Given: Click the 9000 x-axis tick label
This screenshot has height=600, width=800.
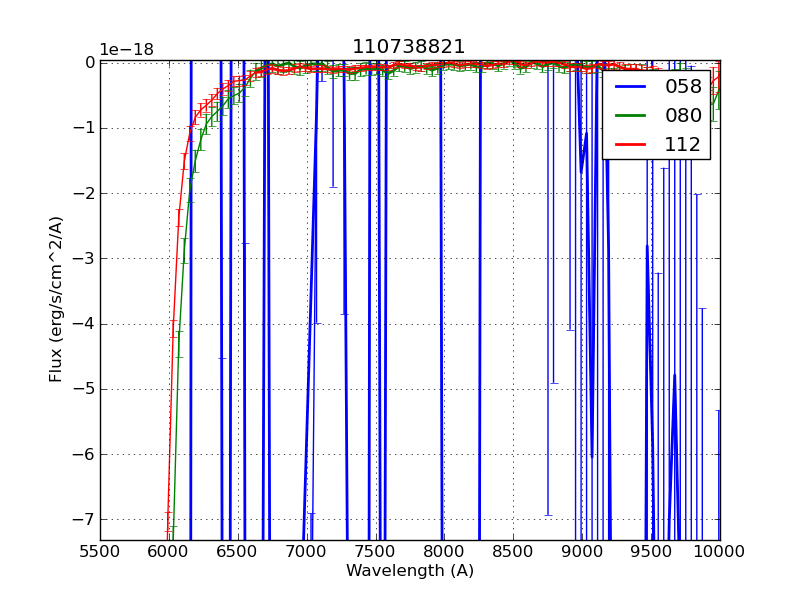Looking at the screenshot, I should coord(582,551).
